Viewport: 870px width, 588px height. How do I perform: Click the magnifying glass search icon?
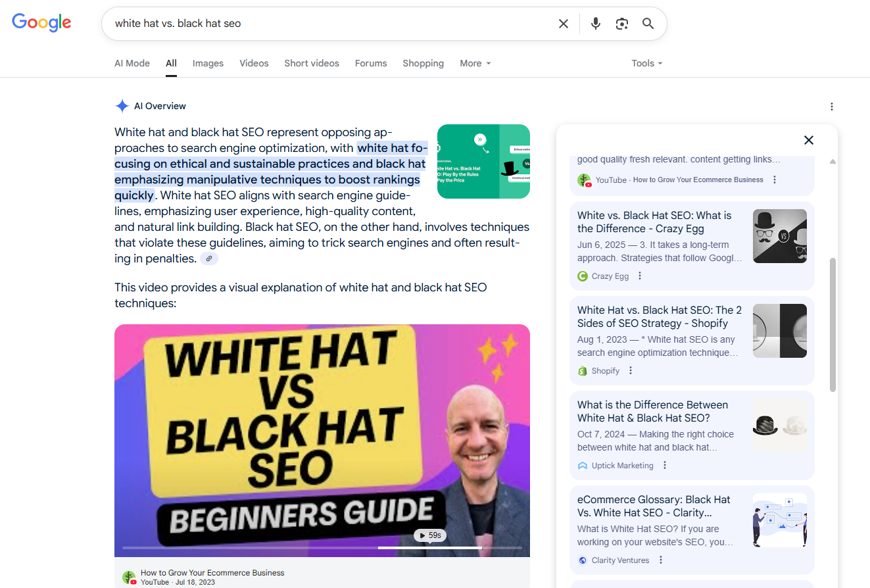click(648, 24)
